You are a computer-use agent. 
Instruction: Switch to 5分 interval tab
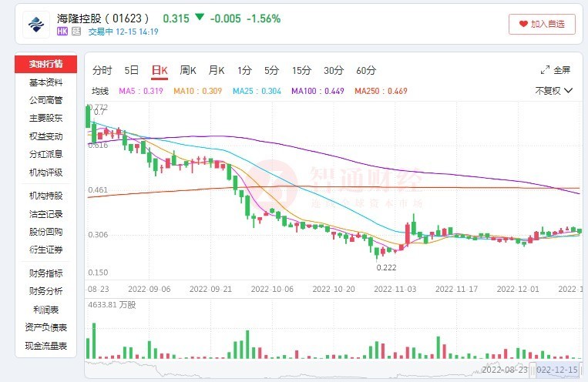[271, 71]
